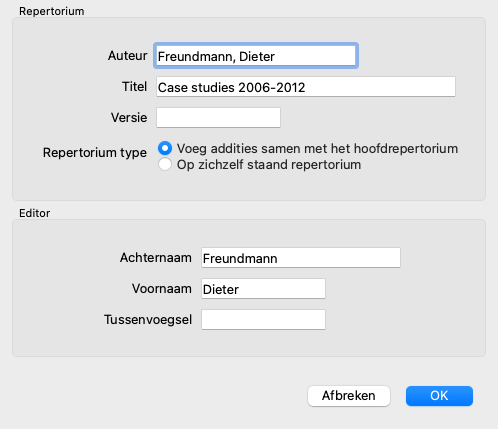The width and height of the screenshot is (498, 429).
Task: Click the 'Achternaam' field label
Action: coord(156,258)
